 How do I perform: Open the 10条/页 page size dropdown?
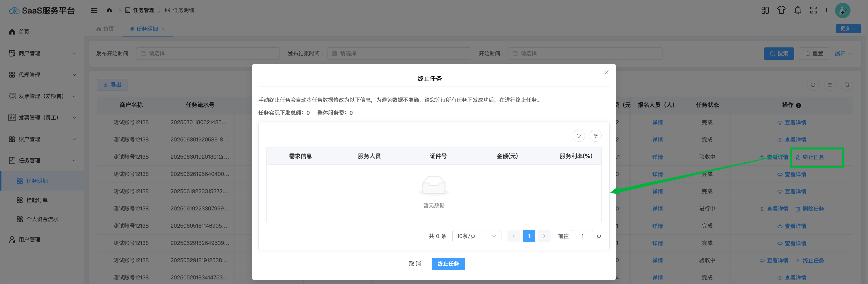click(476, 236)
